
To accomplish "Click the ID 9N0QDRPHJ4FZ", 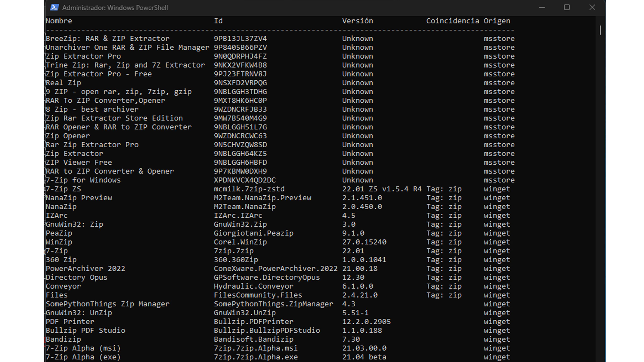I will click(240, 56).
